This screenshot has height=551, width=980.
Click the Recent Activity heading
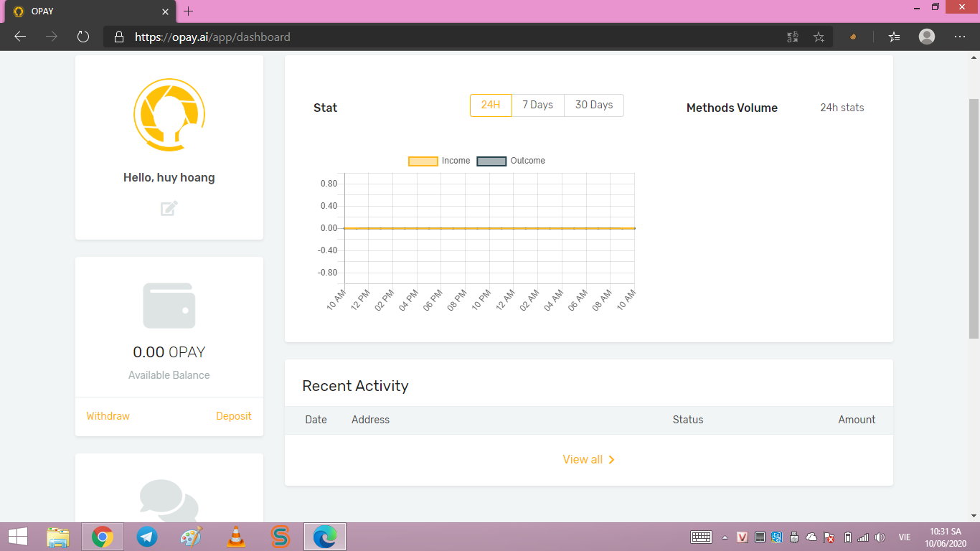click(x=355, y=386)
